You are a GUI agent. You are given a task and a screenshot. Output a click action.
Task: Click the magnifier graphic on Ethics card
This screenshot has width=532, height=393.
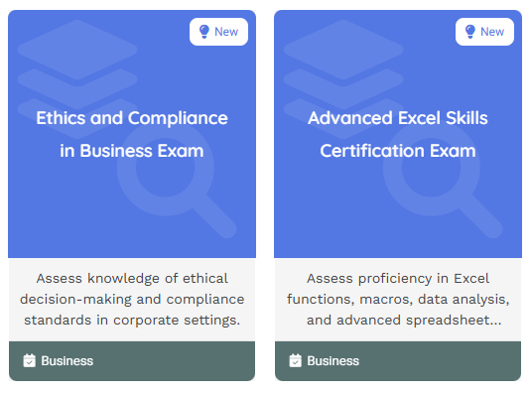click(177, 182)
